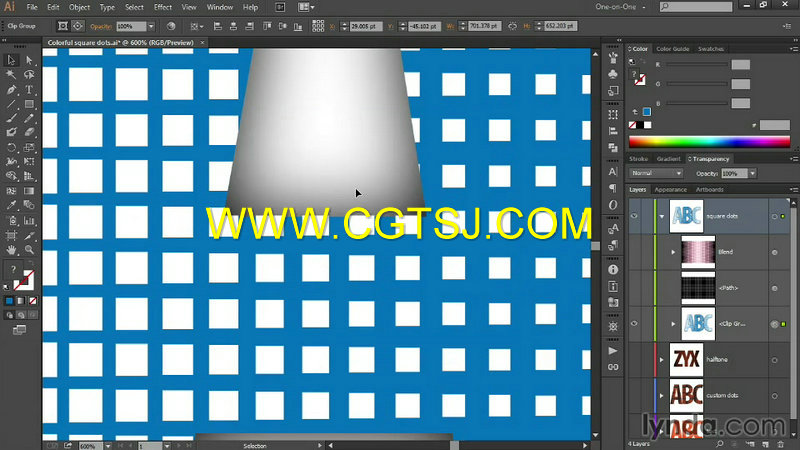This screenshot has height=450, width=800.
Task: Expand the Blend sublayer
Action: [673, 252]
